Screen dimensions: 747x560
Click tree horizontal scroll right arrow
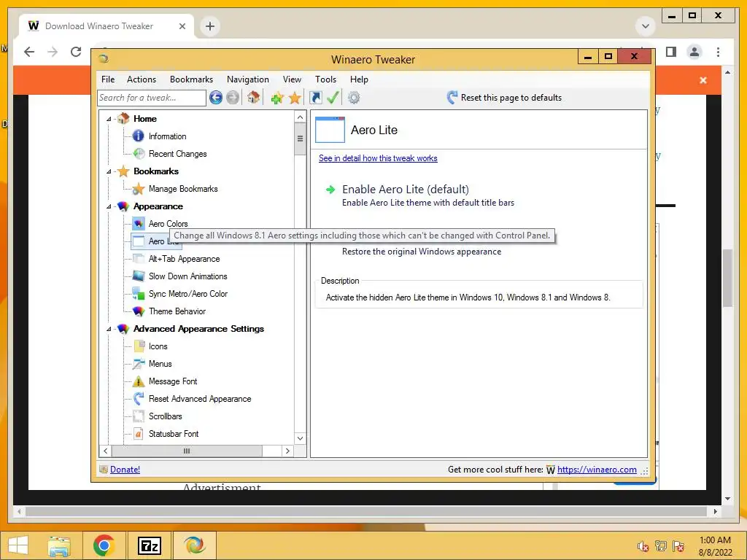[x=287, y=451]
